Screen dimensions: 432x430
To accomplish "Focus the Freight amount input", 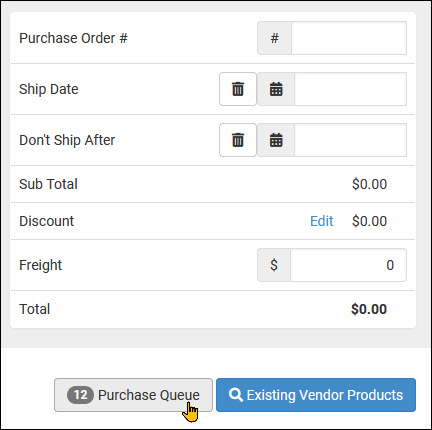I will (x=348, y=265).
